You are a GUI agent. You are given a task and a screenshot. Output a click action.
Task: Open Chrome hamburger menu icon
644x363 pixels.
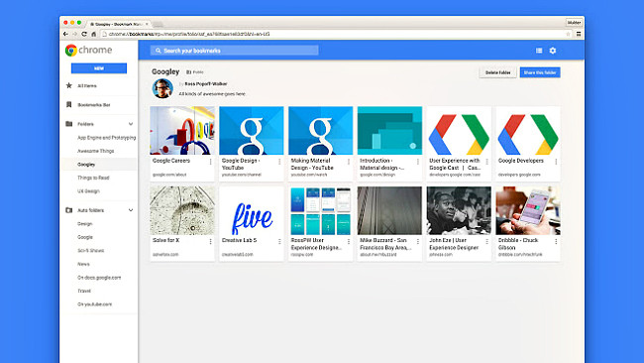pos(579,34)
